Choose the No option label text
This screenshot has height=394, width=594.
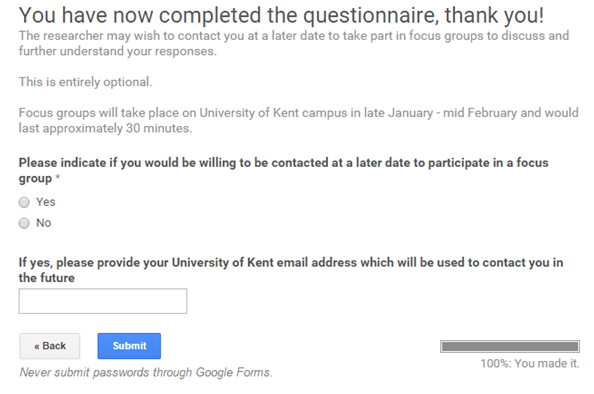tap(44, 223)
